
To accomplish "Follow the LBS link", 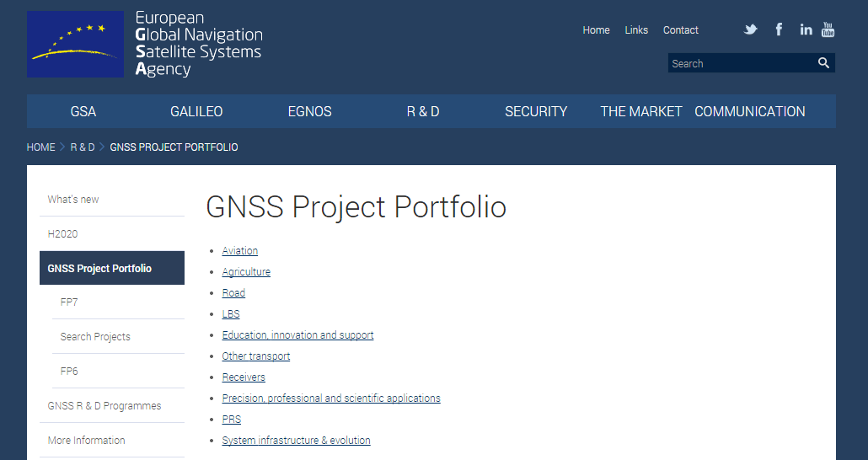I will (x=231, y=314).
